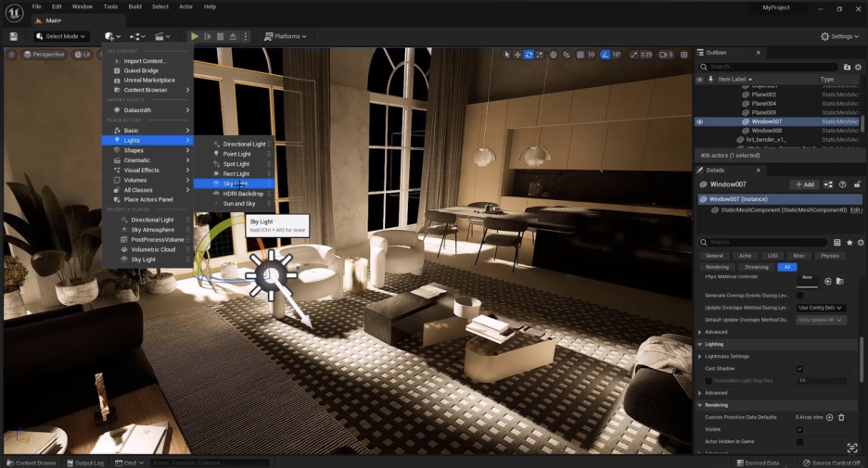
Task: Toggle grid snapping in viewport
Action: (x=581, y=54)
